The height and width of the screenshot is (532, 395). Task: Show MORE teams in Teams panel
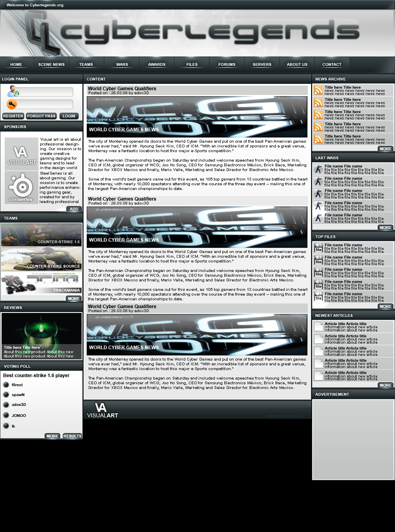tap(73, 299)
